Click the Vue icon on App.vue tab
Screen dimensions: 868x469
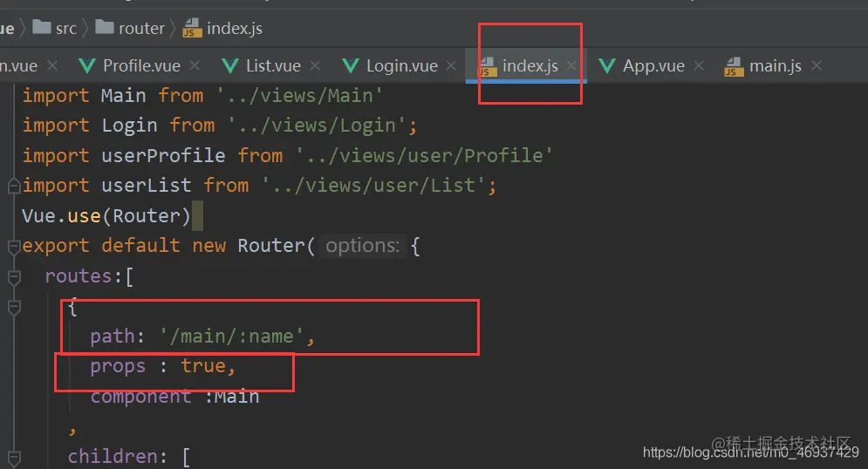point(607,65)
